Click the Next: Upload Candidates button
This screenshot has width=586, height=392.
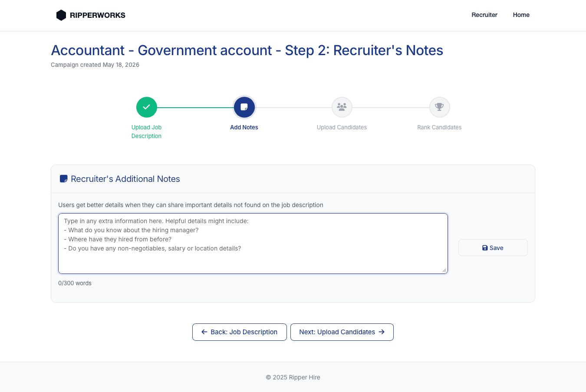(342, 332)
